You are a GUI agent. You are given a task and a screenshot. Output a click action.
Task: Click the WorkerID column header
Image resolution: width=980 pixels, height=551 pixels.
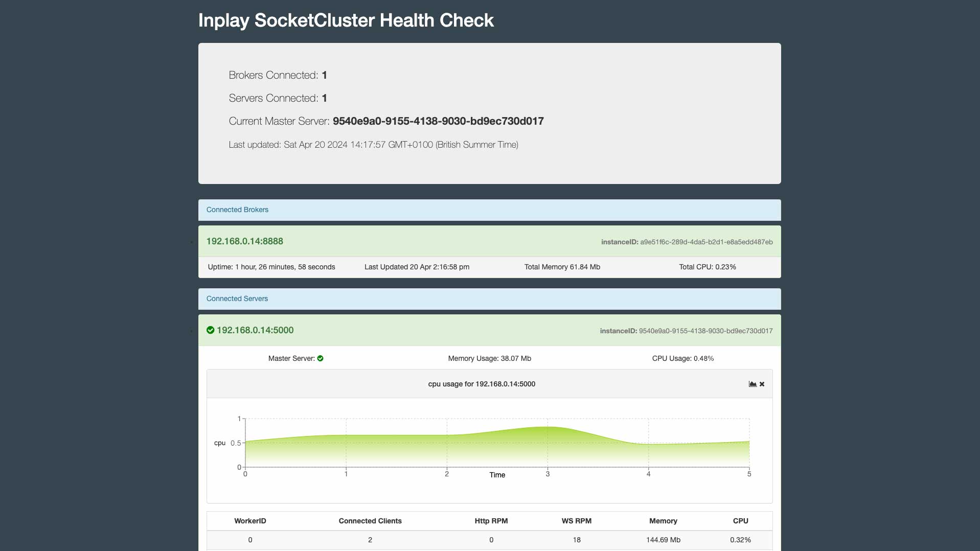click(x=250, y=521)
